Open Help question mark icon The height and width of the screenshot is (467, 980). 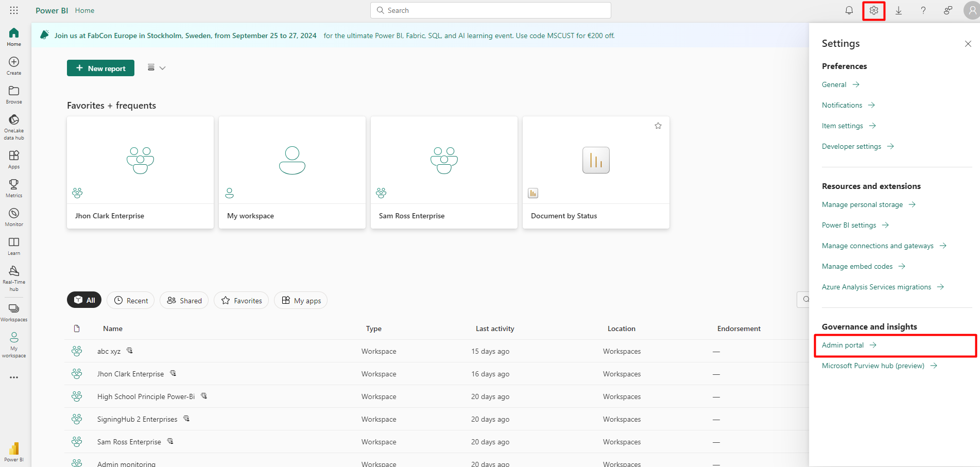923,10
